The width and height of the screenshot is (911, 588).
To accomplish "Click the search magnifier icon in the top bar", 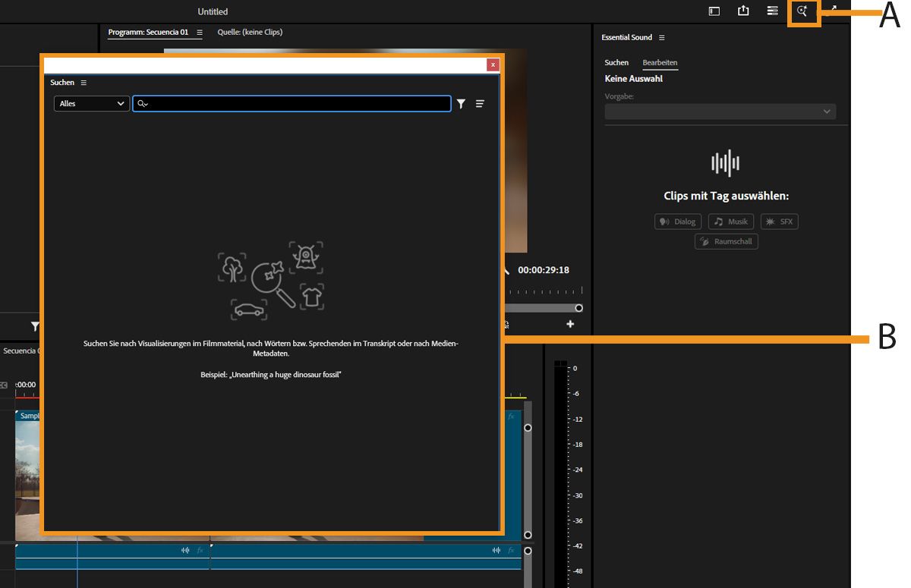I will 802,11.
